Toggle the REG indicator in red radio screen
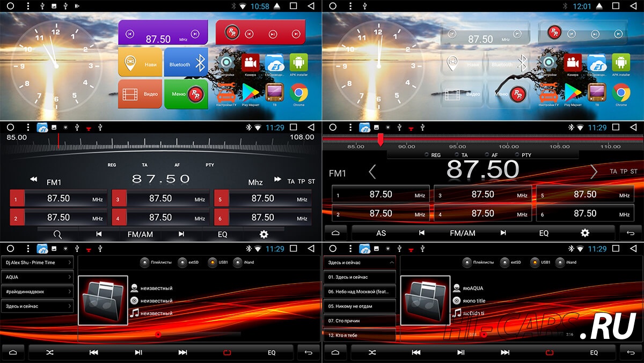644x363 pixels. point(432,155)
